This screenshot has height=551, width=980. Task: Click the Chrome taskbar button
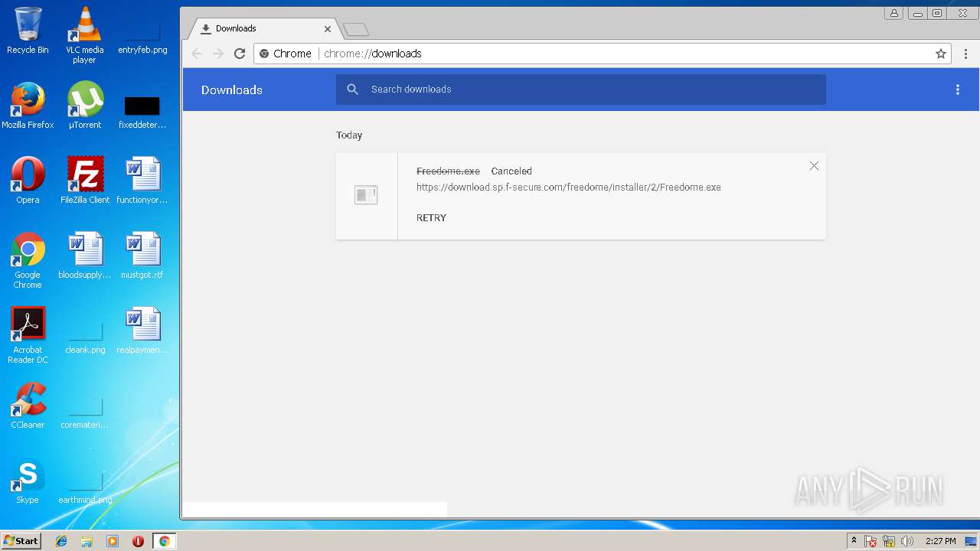164,541
